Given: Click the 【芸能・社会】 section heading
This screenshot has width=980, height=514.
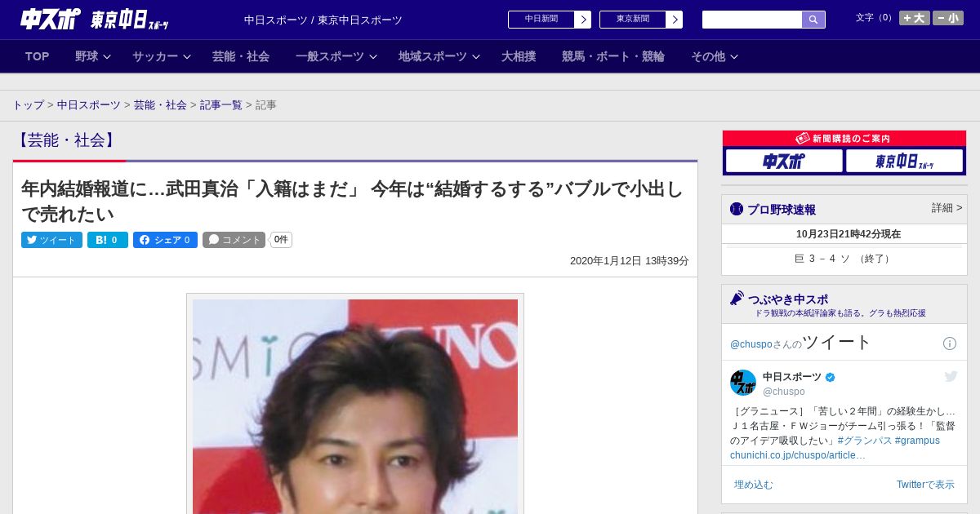Looking at the screenshot, I should (65, 140).
